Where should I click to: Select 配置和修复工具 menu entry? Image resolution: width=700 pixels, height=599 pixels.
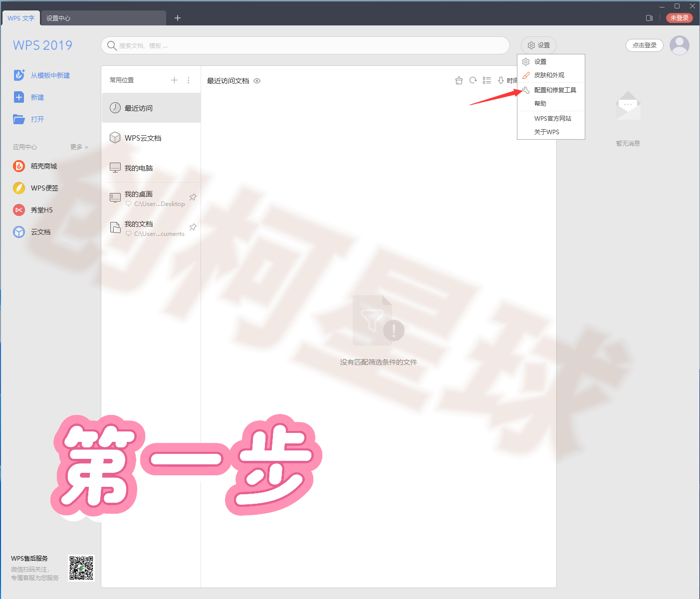coord(551,90)
